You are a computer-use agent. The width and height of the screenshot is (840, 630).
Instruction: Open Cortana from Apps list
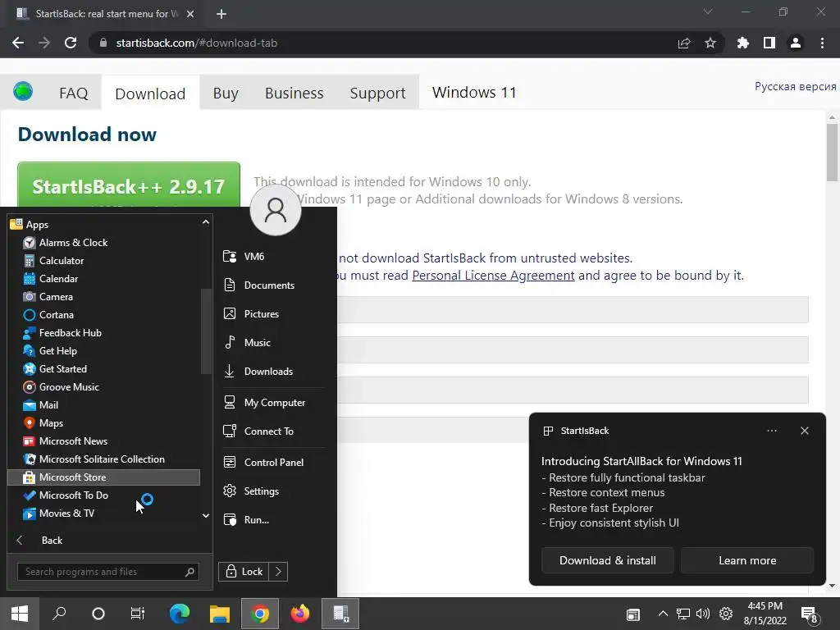coord(48,315)
